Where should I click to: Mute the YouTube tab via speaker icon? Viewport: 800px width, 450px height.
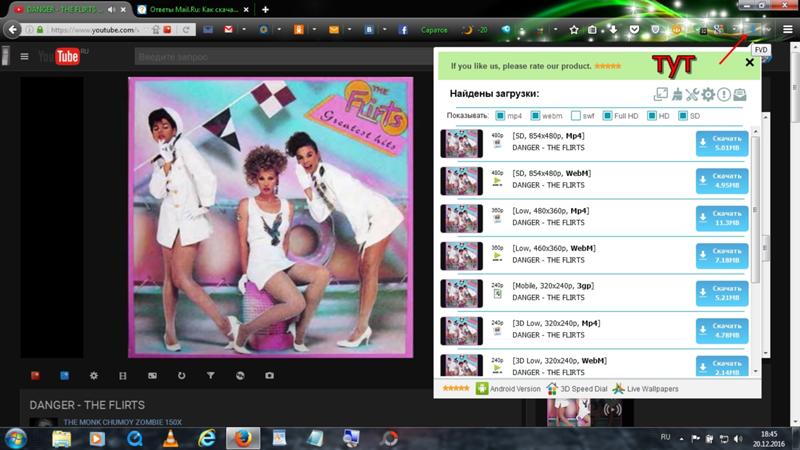(x=111, y=9)
